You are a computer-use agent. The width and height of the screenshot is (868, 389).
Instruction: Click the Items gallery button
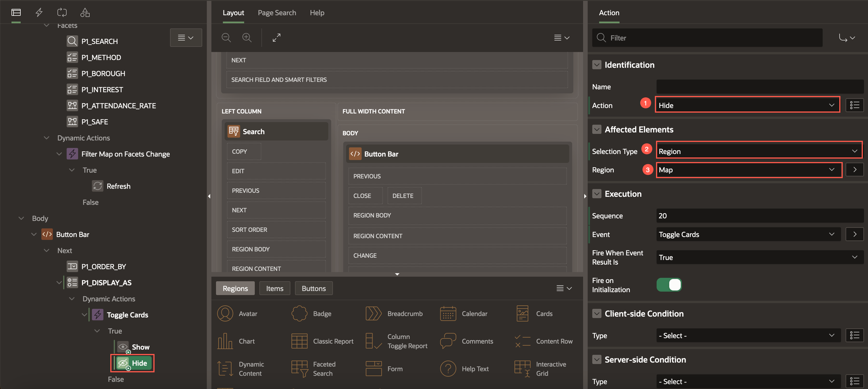[x=274, y=288]
